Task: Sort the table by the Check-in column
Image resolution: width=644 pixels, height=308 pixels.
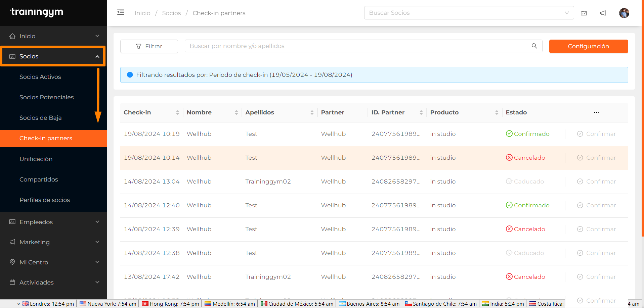Action: tap(178, 112)
